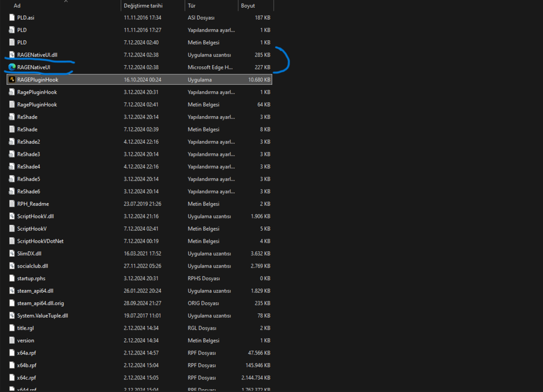Click the type RPHS Dosyası

[x=204, y=279]
